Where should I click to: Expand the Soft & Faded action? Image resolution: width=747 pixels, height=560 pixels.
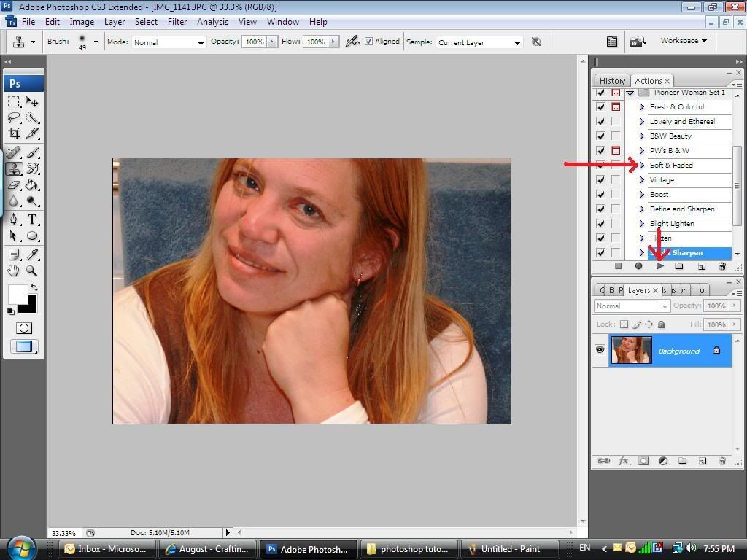point(641,165)
